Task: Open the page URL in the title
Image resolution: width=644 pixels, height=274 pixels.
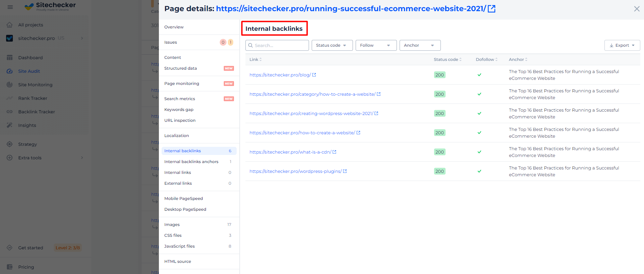Action: tap(351, 9)
